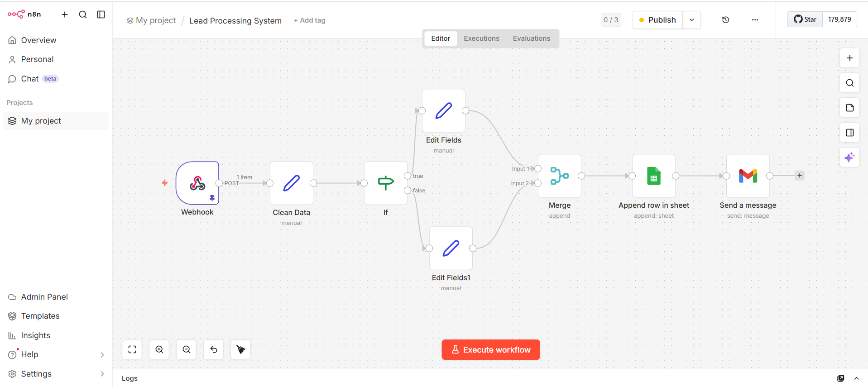
Task: Add node after Send a message
Action: click(x=800, y=176)
